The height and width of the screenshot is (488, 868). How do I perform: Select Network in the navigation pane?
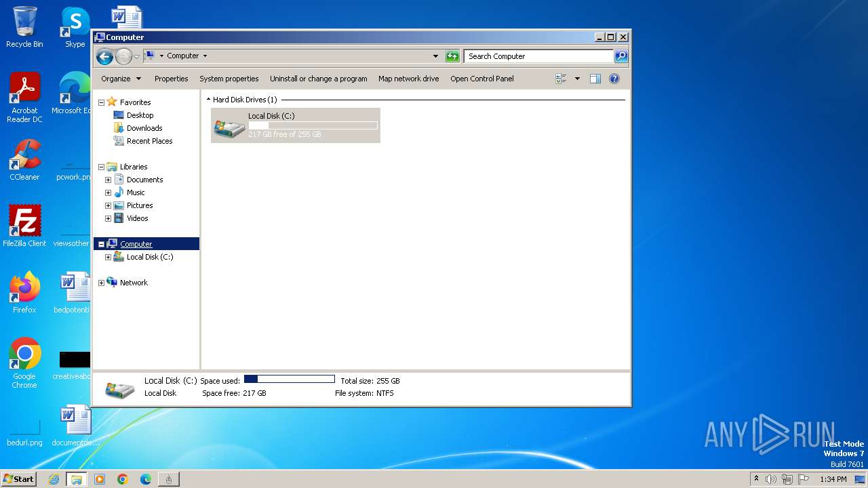(x=134, y=283)
